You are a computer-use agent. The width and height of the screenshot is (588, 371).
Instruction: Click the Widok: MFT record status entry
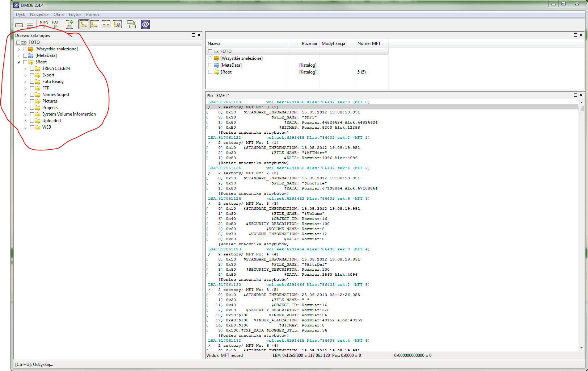coord(225,355)
